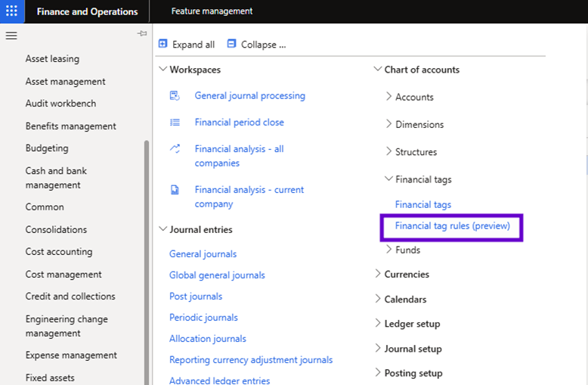This screenshot has width=588, height=385.
Task: Open the app launcher waffle icon
Action: pyautogui.click(x=11, y=11)
